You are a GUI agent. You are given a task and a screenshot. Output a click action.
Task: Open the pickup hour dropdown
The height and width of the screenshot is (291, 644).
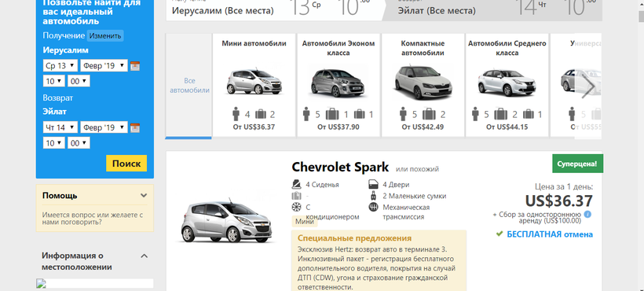click(x=54, y=81)
